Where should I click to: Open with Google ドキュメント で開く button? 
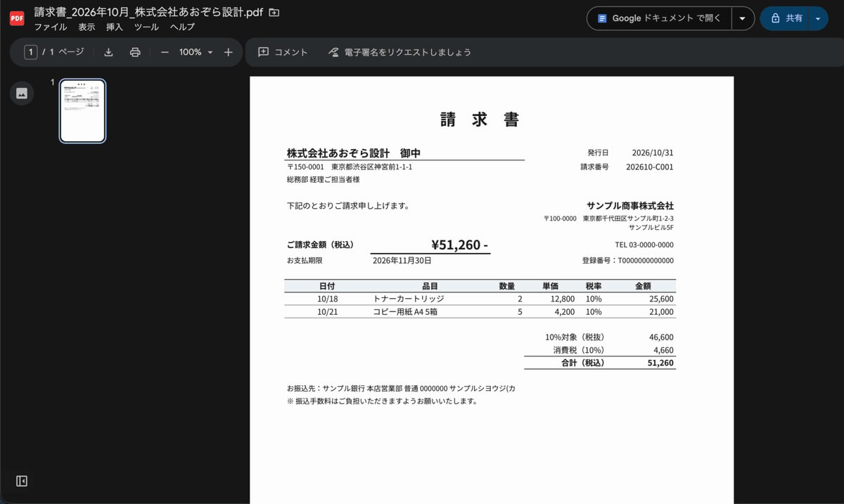(x=659, y=18)
